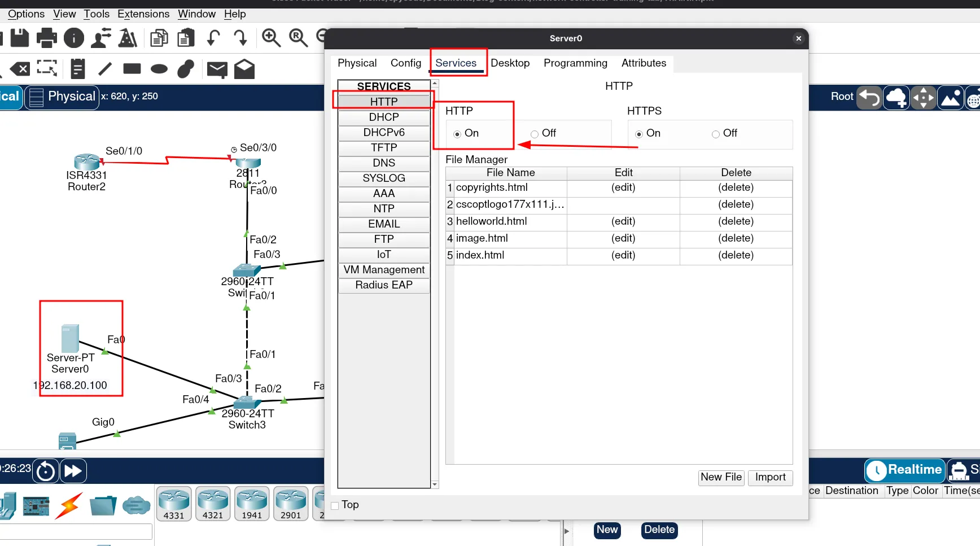This screenshot has width=980, height=546.
Task: Click edit link for index.html
Action: point(623,255)
